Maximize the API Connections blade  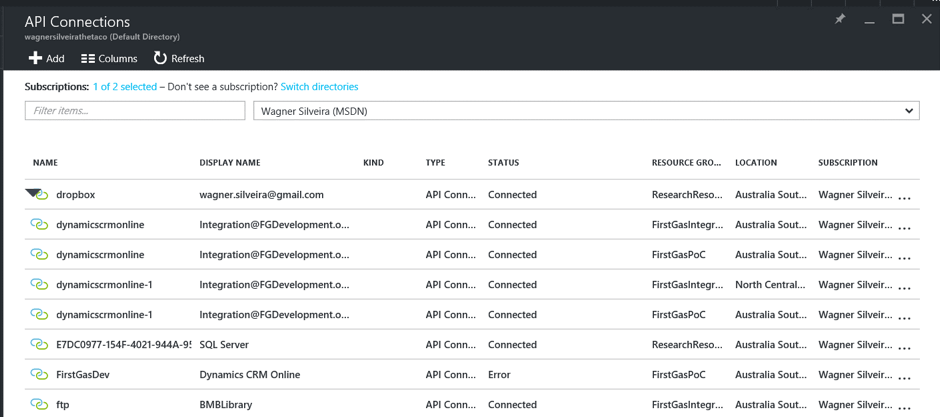tap(898, 19)
